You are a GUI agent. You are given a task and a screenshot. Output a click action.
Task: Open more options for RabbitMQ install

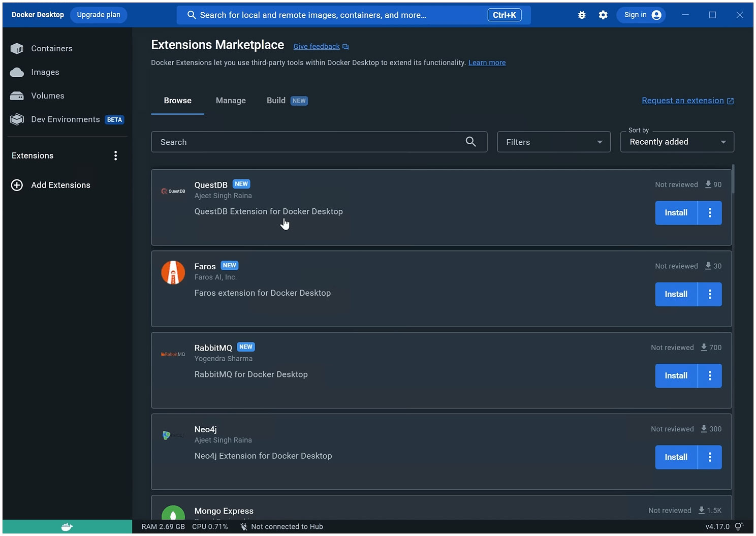click(x=710, y=376)
